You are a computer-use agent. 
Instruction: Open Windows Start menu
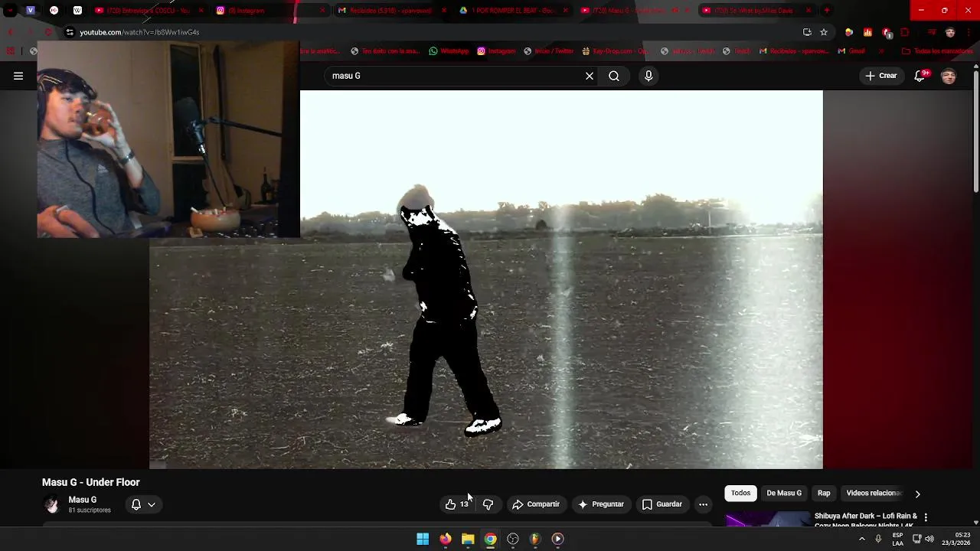tap(423, 539)
